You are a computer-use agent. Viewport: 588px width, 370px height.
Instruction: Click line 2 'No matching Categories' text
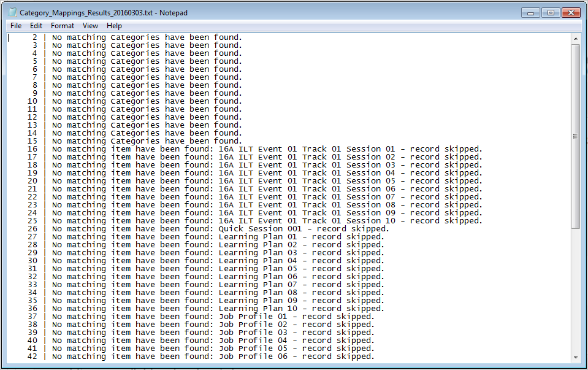click(105, 37)
